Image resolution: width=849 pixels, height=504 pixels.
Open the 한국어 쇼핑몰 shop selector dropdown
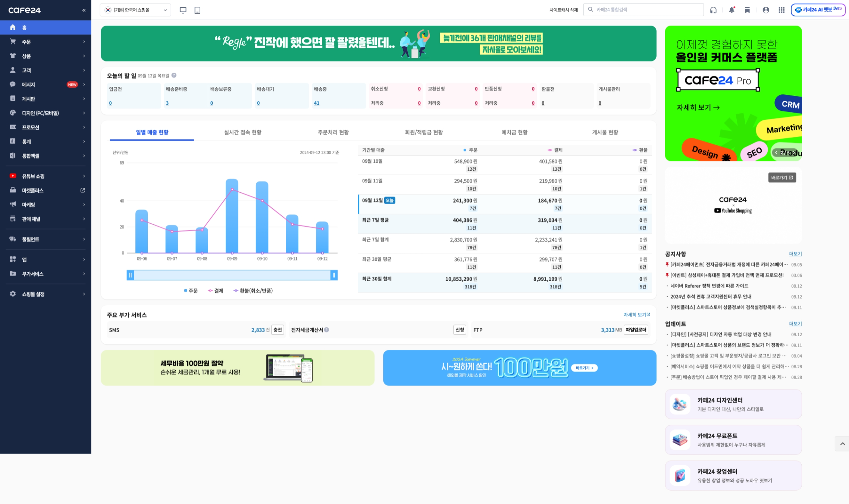(x=135, y=10)
